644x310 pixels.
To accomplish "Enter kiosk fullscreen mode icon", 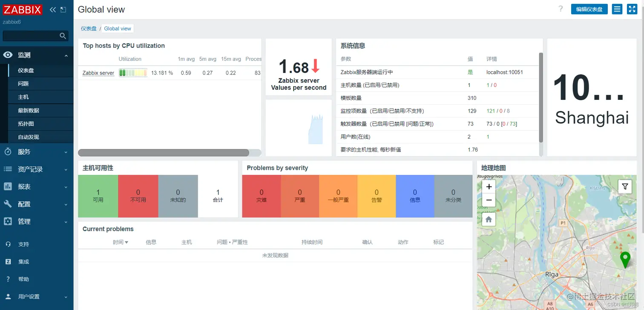I will click(x=632, y=9).
